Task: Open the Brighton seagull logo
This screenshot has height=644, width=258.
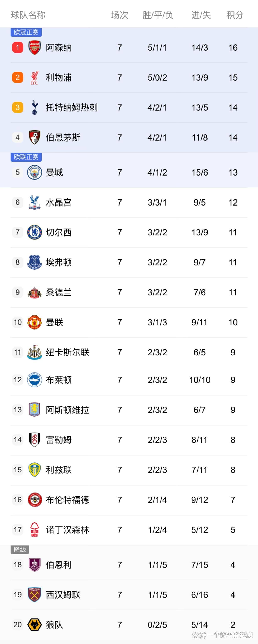Action: (x=34, y=380)
